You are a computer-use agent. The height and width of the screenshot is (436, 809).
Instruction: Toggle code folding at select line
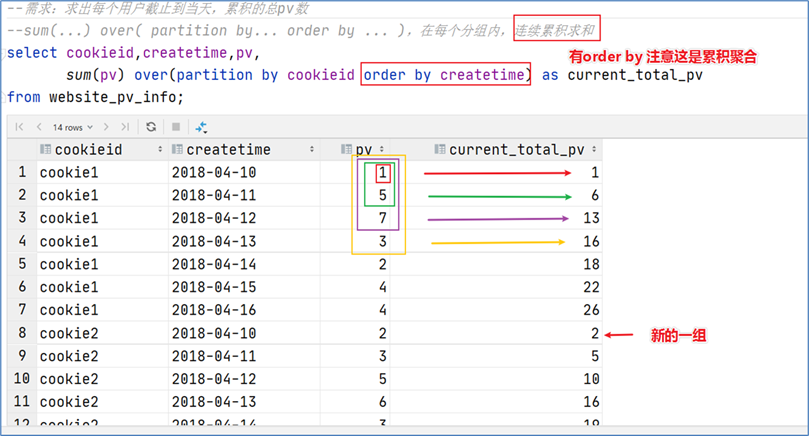4,53
